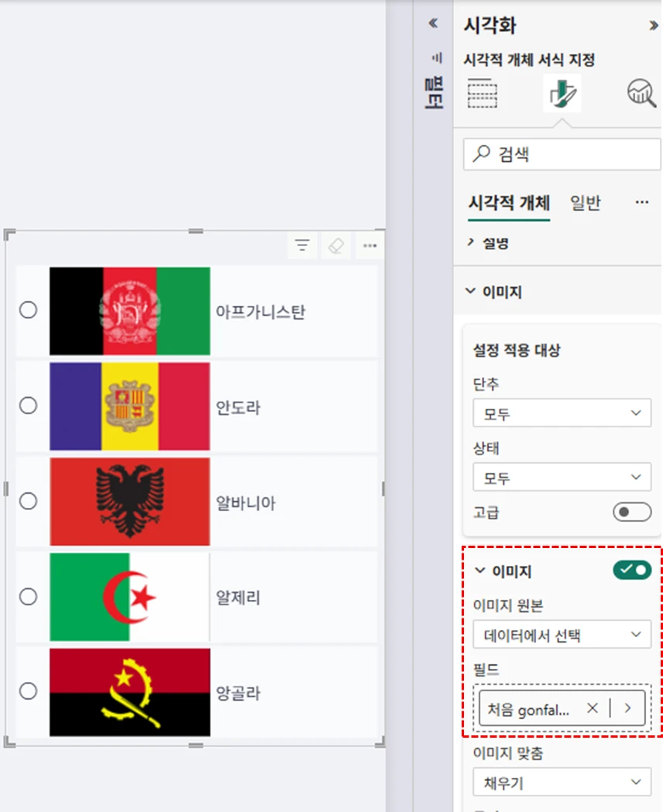Turn off the 이미지 toggle switch
Viewport: 663px width, 812px height.
tap(632, 570)
